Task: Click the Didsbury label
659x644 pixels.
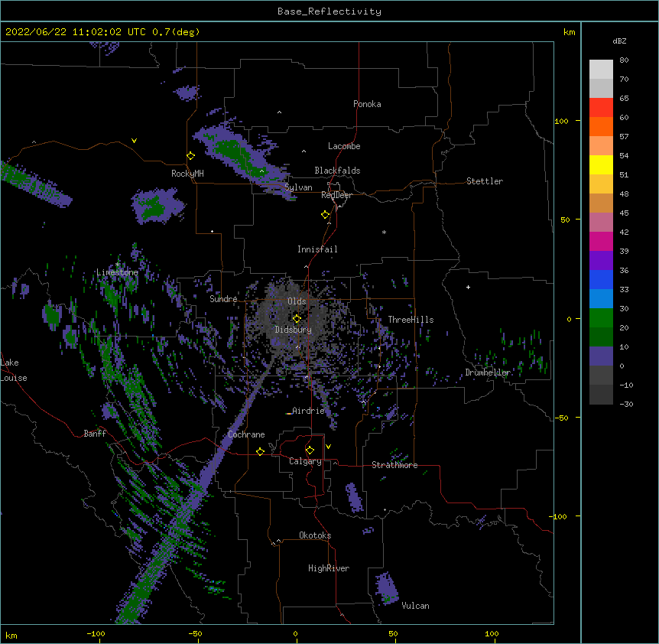Action: (294, 330)
